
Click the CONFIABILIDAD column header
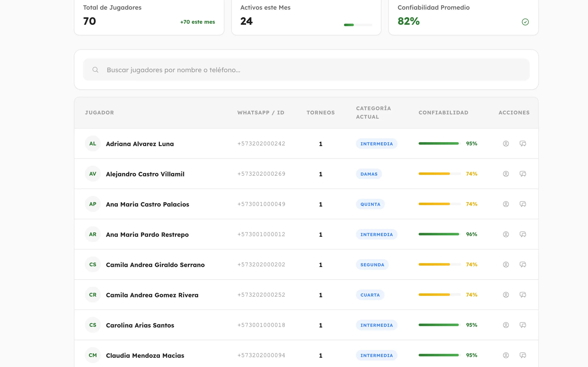tap(443, 113)
